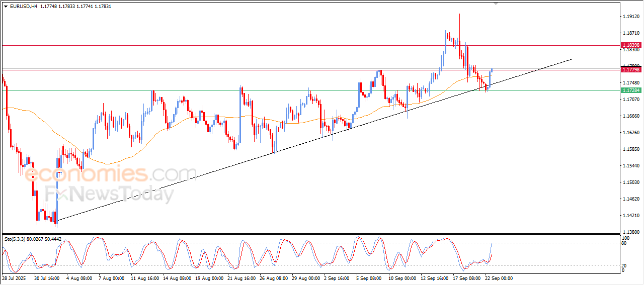Click the 2 Sep 16:00 time label
The width and height of the screenshot is (644, 285).
[338, 278]
